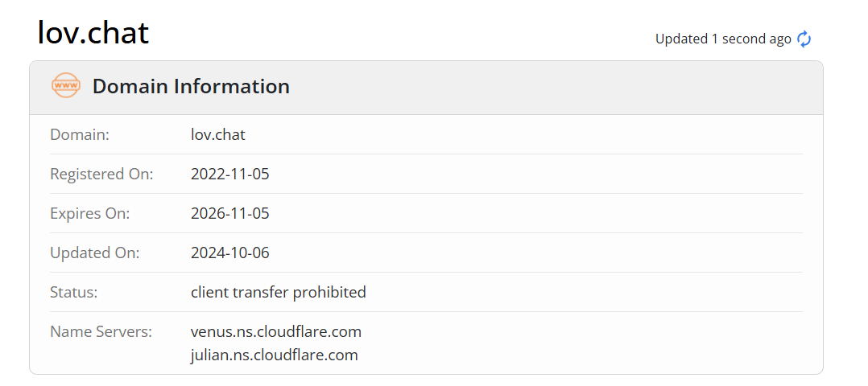The width and height of the screenshot is (868, 386).
Task: Select the Updated 1 second ago text
Action: [x=723, y=39]
